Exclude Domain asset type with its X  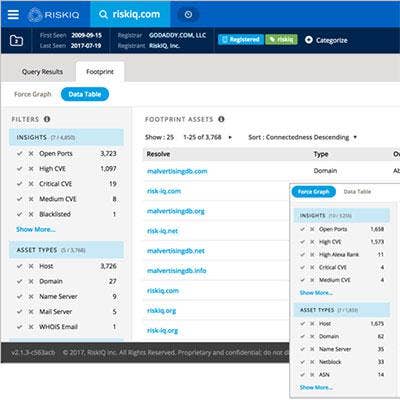pyautogui.click(x=31, y=281)
